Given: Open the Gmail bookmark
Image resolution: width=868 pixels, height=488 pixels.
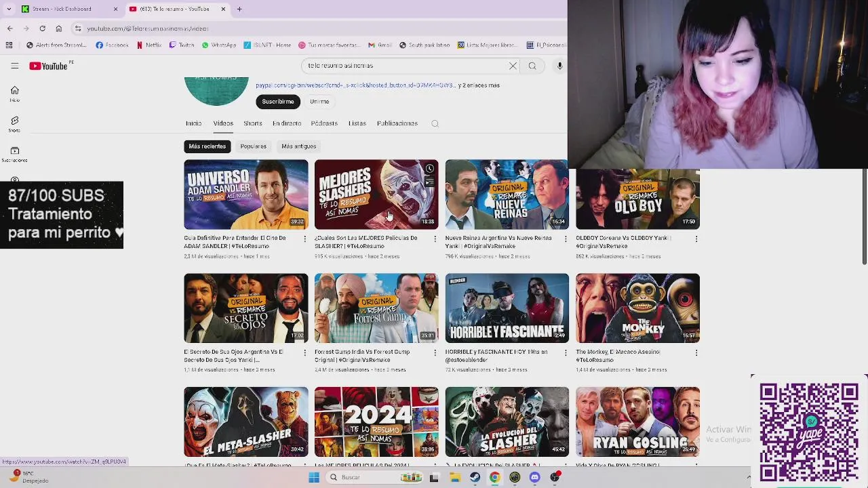Looking at the screenshot, I should 380,45.
